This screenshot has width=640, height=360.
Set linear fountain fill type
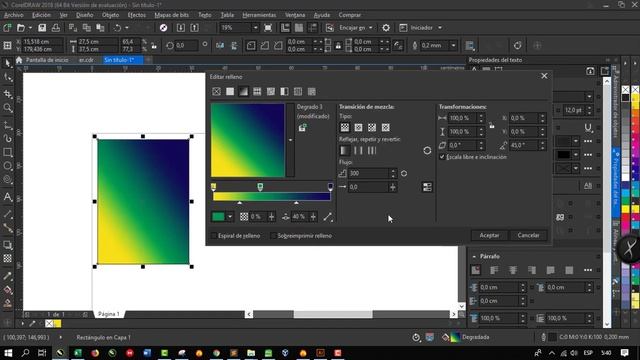[345, 127]
